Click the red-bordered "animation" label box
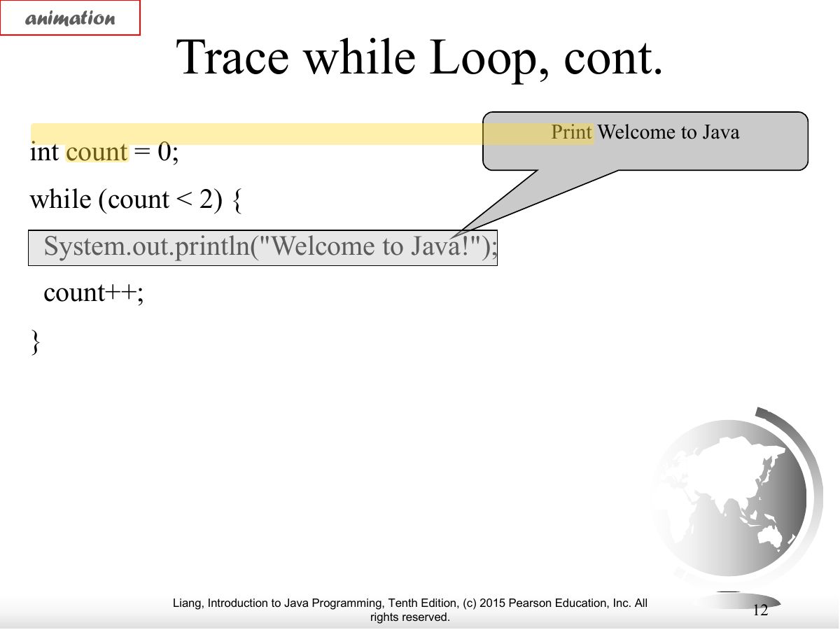This screenshot has width=840, height=630. (x=71, y=18)
